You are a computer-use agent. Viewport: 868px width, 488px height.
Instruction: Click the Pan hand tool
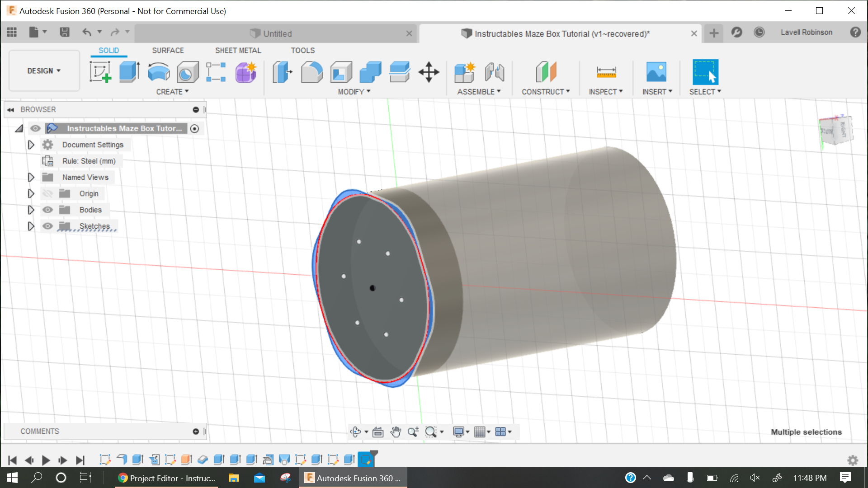tap(396, 432)
